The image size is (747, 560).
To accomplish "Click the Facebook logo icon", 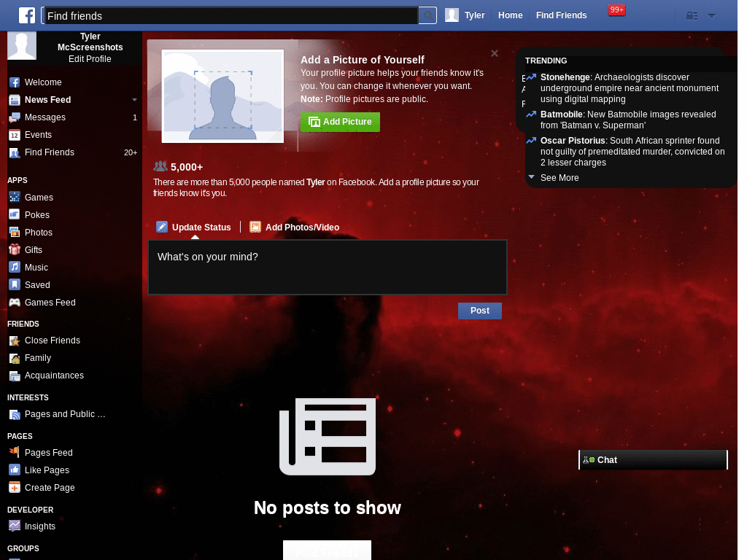I will point(27,15).
